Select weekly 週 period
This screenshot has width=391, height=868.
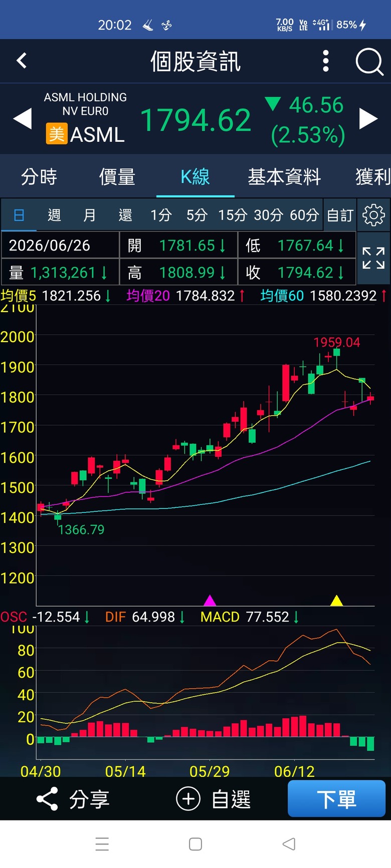[x=54, y=215]
